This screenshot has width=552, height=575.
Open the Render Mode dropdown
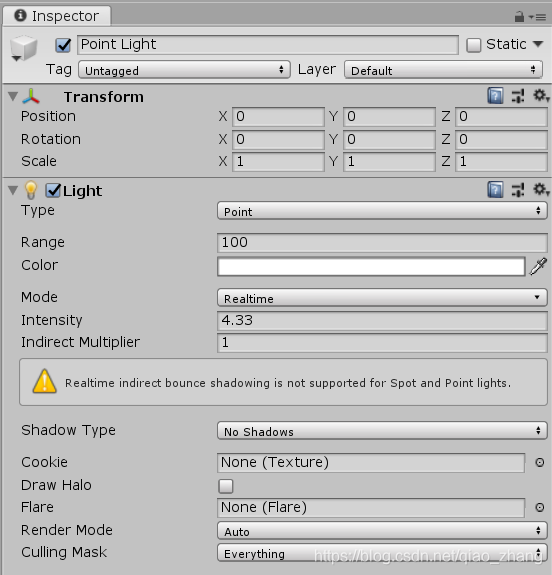click(x=382, y=531)
